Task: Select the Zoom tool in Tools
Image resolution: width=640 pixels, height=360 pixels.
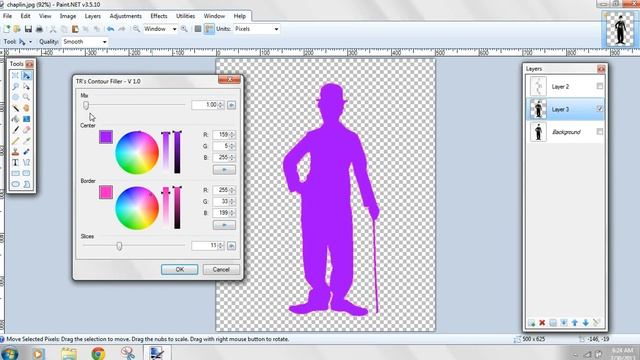Action: [x=27, y=97]
